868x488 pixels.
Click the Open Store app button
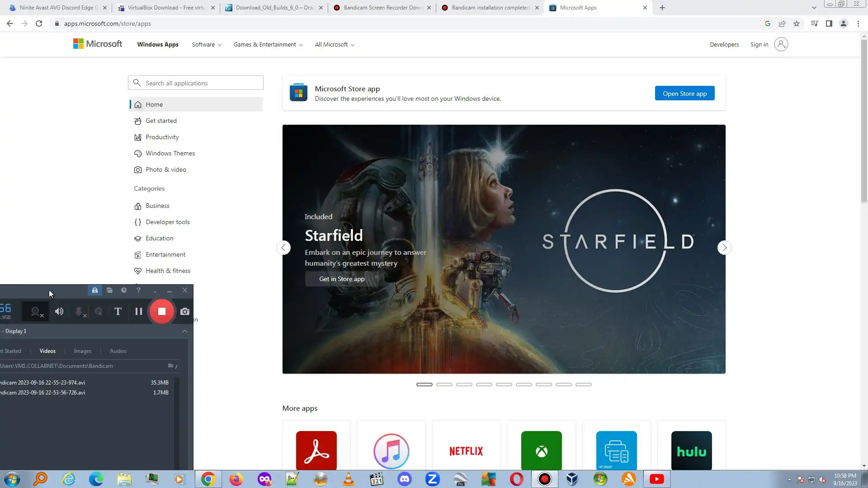click(x=684, y=94)
